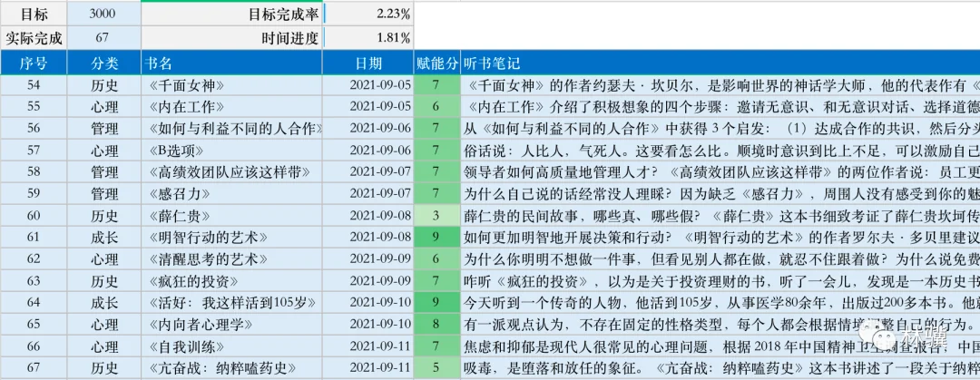Select book title 《亢奋战：纳粹嗑药史》
Viewport: 980px width, 380px height.
click(x=222, y=368)
